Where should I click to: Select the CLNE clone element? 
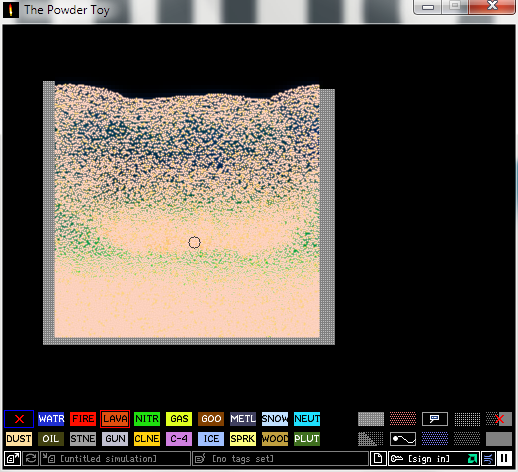click(x=147, y=439)
